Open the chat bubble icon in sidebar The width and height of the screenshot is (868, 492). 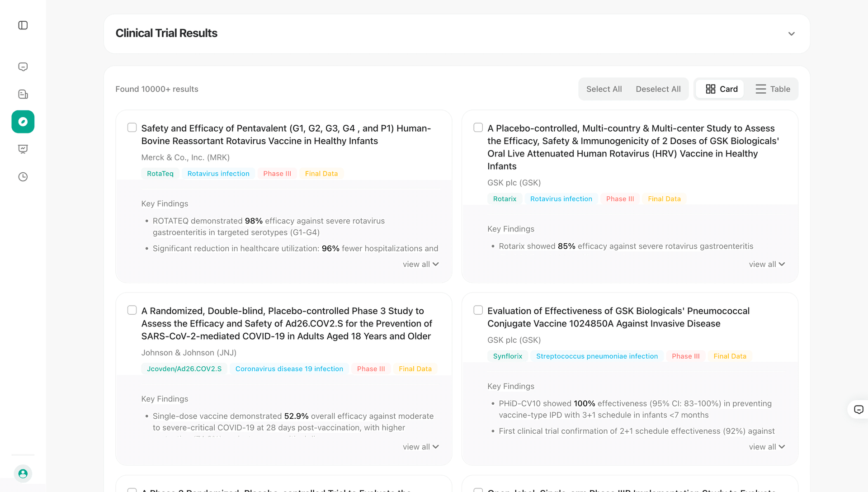23,66
